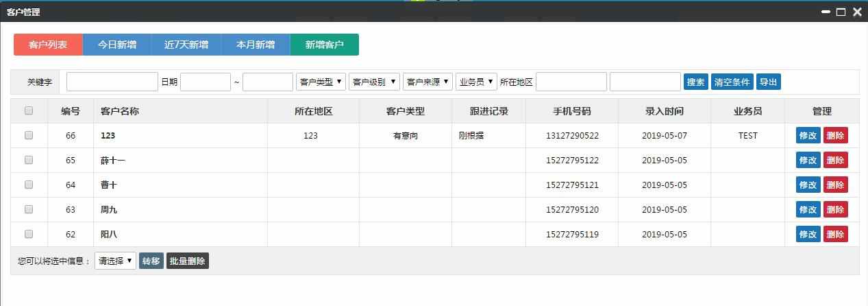Open the 新增客户 tab
Screen dimensions: 868x306
(x=325, y=45)
